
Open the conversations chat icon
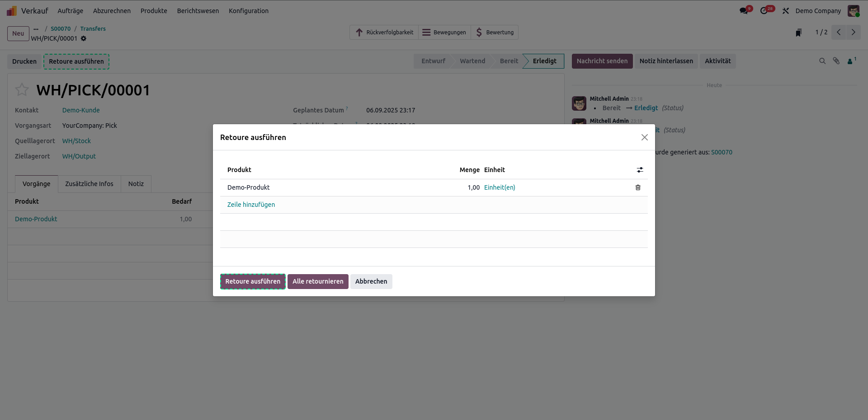[x=744, y=11]
